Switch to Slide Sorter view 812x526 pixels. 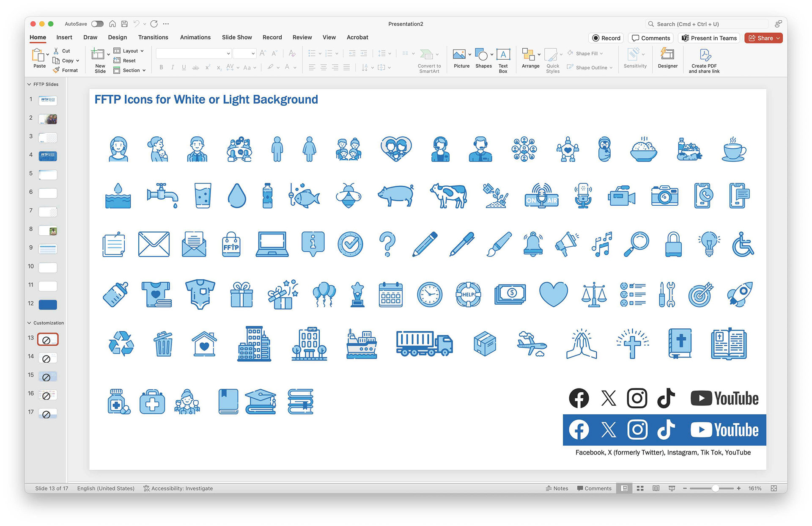pyautogui.click(x=640, y=488)
